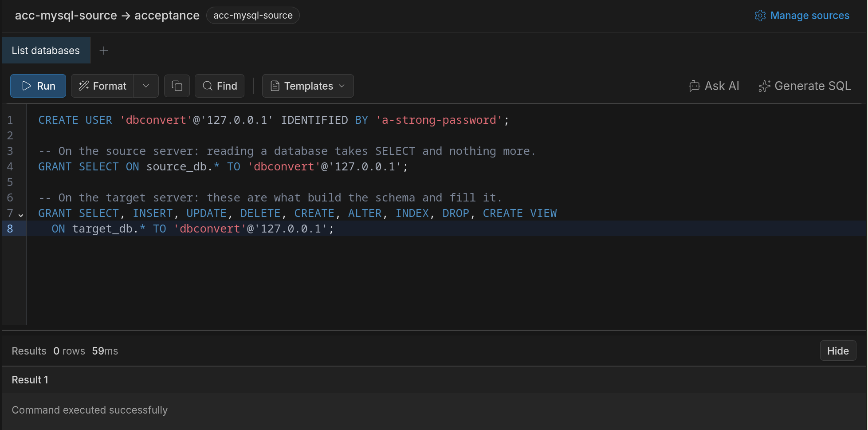
Task: Click the acc-mysql-source connection badge
Action: click(253, 16)
